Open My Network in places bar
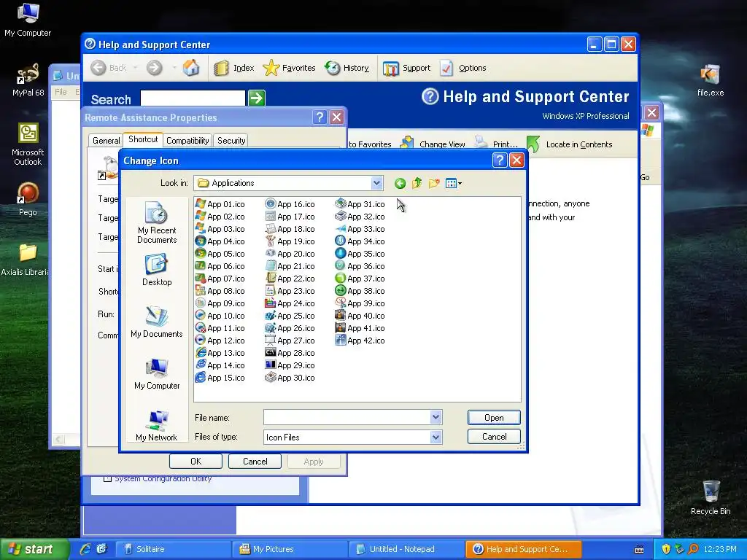Screen dimensions: 747x560 (x=157, y=426)
